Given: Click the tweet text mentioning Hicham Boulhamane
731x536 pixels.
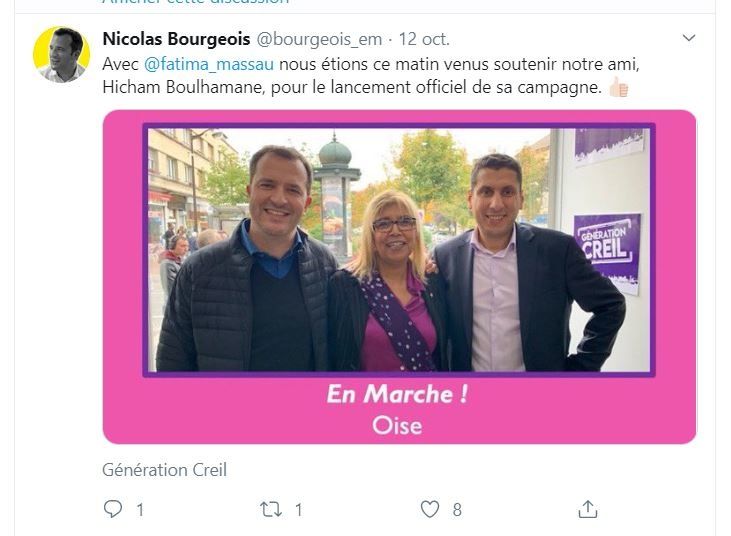Looking at the screenshot, I should click(x=371, y=76).
